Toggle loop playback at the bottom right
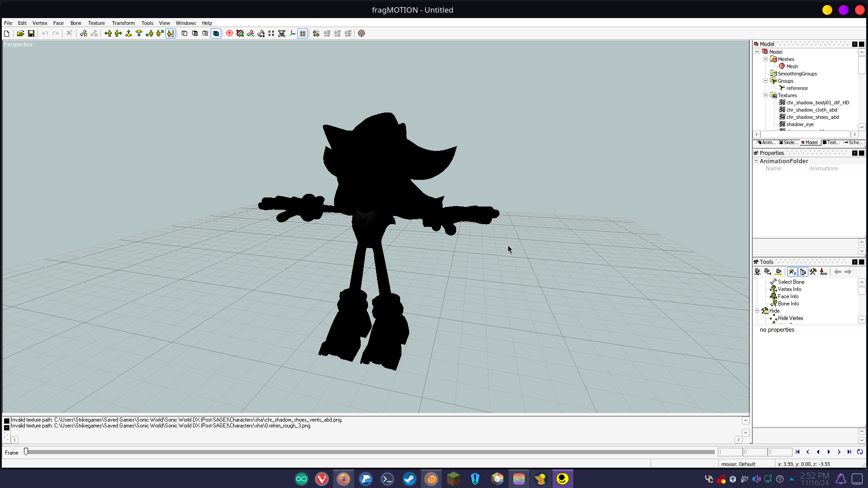Viewport: 868px width, 488px height. point(859,452)
